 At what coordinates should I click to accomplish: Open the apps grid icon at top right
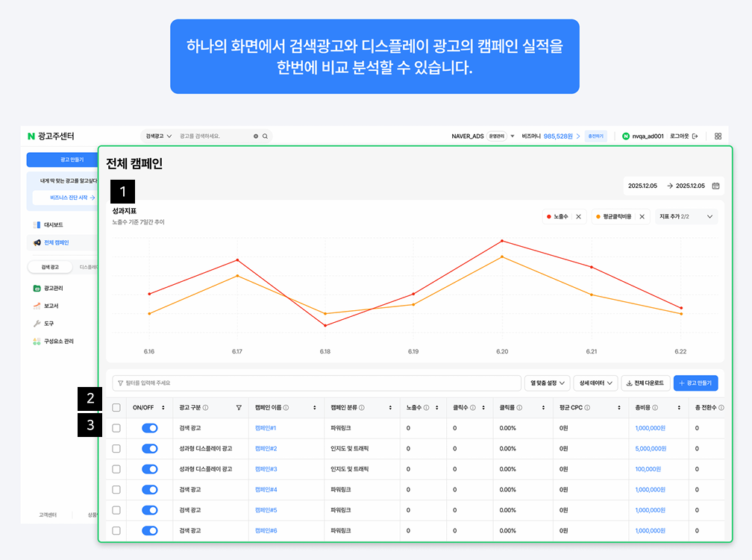(x=718, y=136)
